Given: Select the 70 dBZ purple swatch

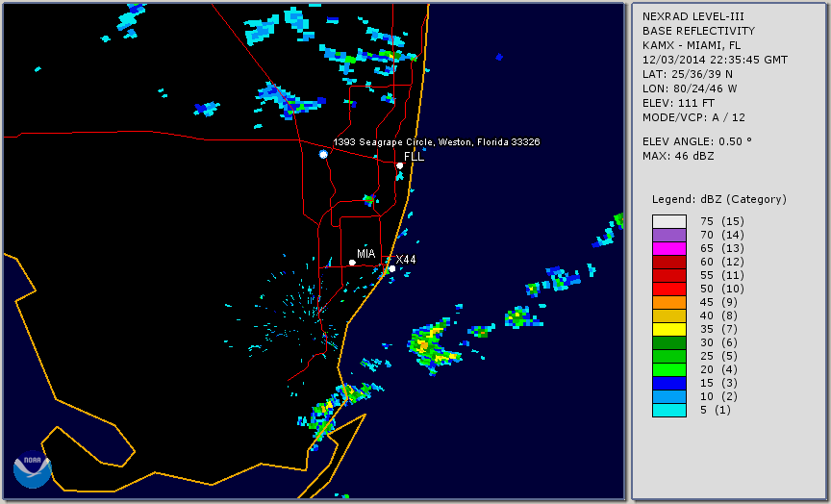Looking at the screenshot, I should pyautogui.click(x=668, y=235).
